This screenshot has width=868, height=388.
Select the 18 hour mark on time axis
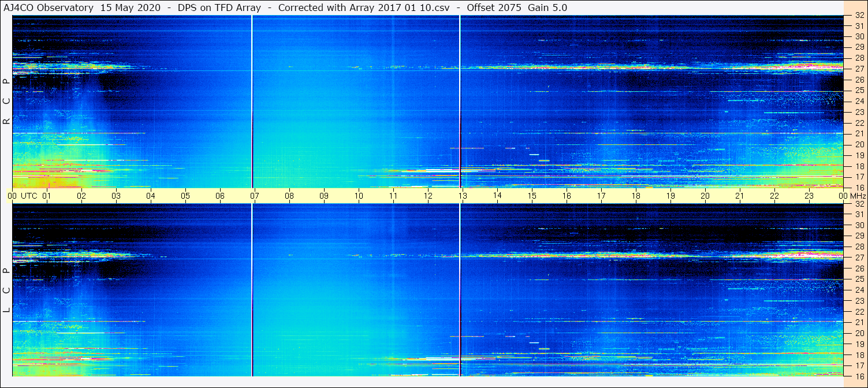tap(636, 196)
